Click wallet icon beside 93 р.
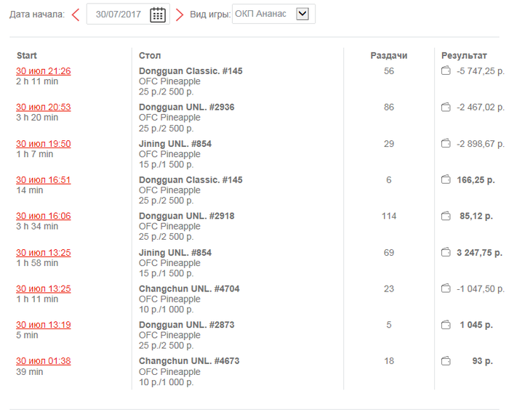The width and height of the screenshot is (509, 420). point(446,360)
